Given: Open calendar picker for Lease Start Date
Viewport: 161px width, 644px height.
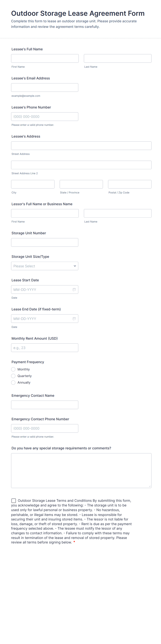Looking at the screenshot, I should click(74, 289).
